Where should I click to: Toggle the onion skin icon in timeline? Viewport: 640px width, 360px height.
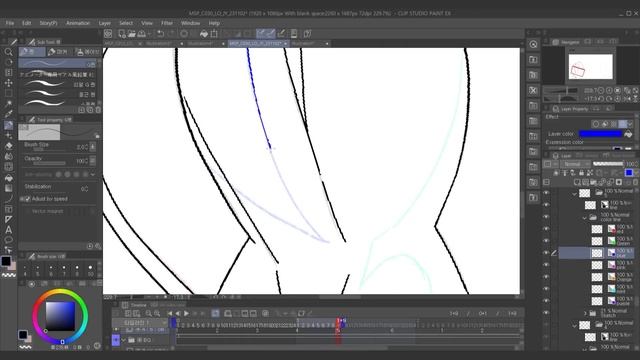click(x=265, y=313)
